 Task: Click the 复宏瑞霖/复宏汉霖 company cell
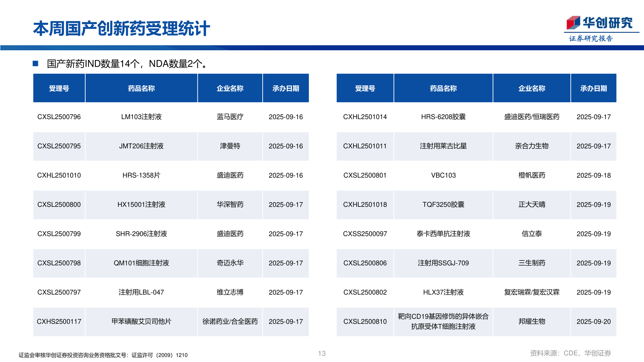(532, 292)
